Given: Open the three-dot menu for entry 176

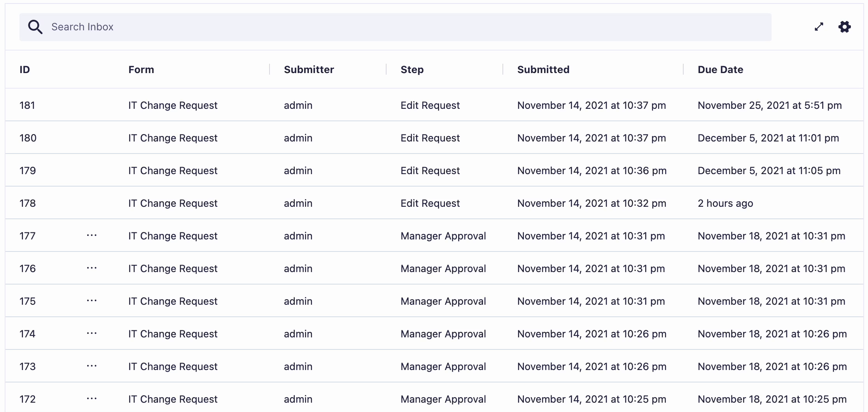Looking at the screenshot, I should click(92, 268).
